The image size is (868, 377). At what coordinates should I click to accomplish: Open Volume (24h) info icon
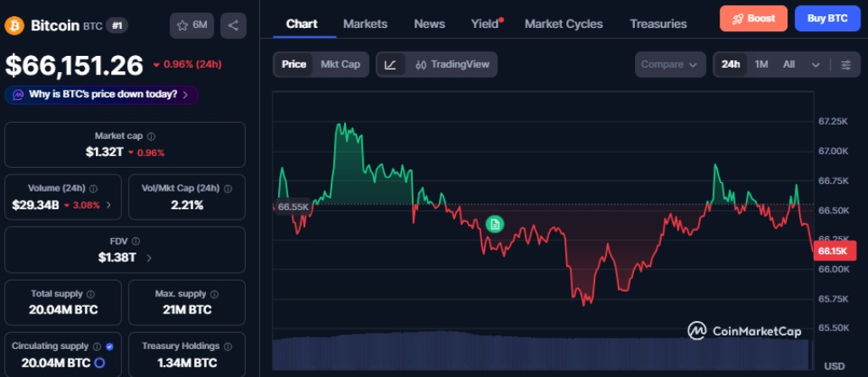click(x=93, y=188)
